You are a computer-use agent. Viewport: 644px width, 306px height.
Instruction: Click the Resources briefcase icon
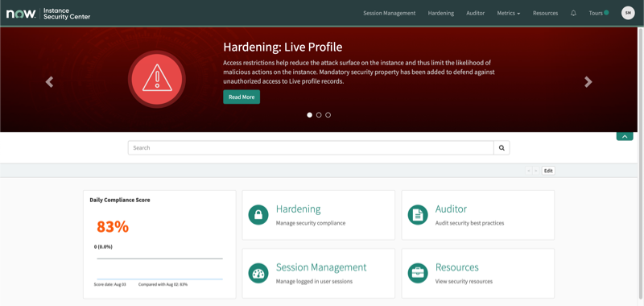418,273
